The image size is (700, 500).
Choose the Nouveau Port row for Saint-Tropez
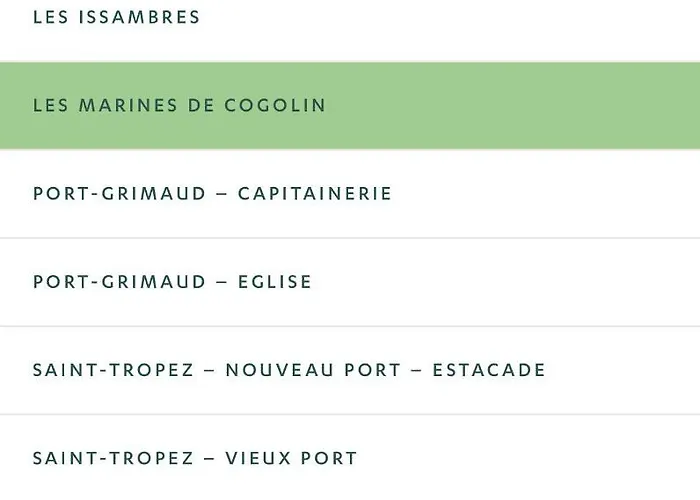[350, 370]
